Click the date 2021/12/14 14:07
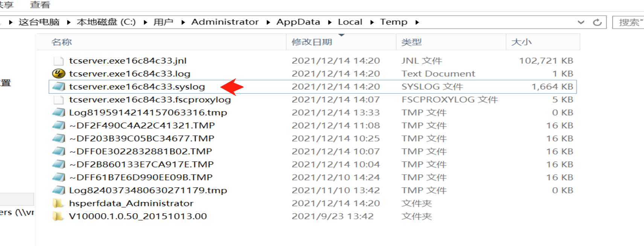Image resolution: width=644 pixels, height=246 pixels. (x=335, y=100)
